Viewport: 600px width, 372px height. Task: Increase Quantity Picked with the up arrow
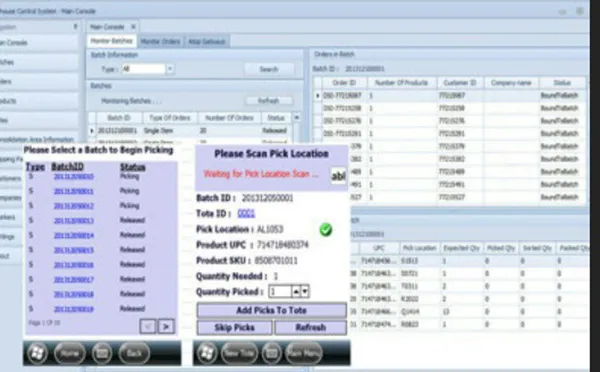click(x=296, y=292)
